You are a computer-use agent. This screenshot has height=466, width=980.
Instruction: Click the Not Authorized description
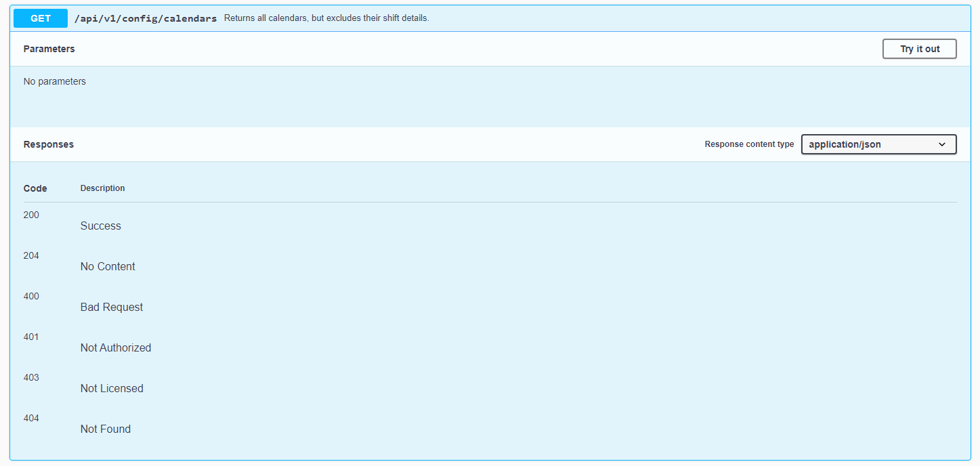116,348
